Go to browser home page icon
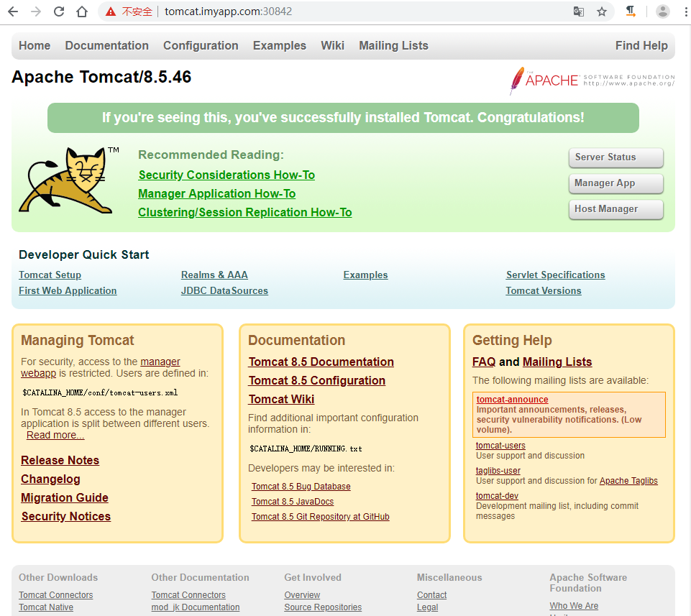The width and height of the screenshot is (691, 616). pyautogui.click(x=82, y=12)
